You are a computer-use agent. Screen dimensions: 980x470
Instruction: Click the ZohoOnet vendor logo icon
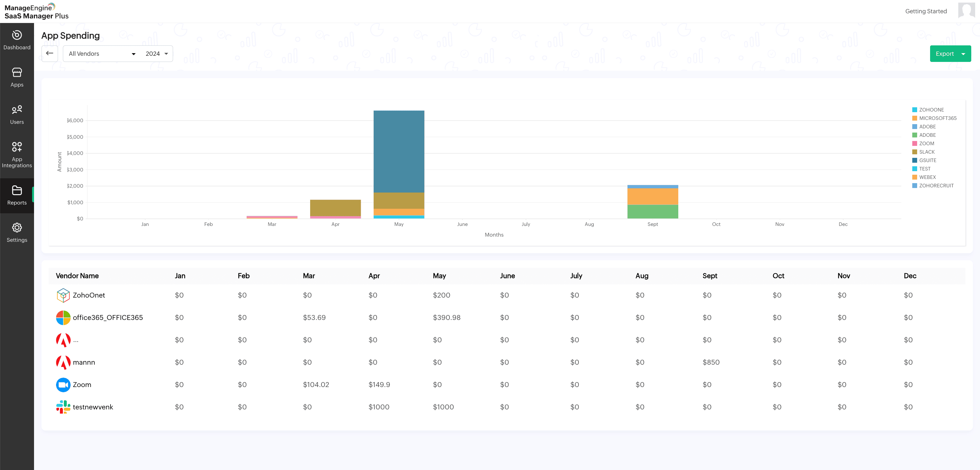tap(63, 295)
